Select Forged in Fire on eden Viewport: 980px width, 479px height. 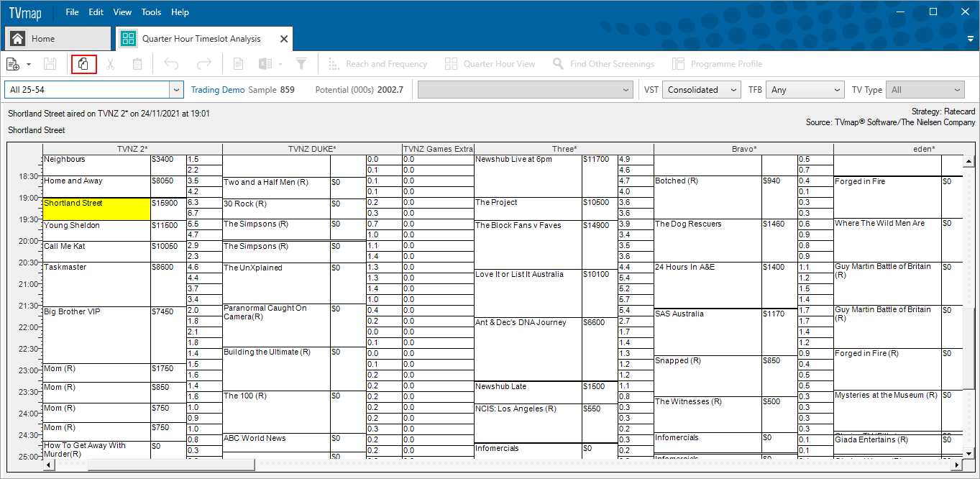tap(887, 197)
